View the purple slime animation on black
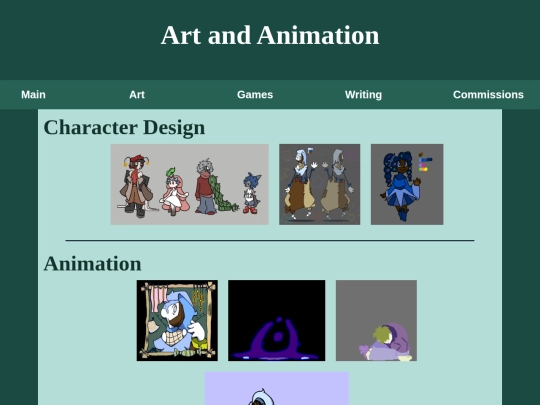Viewport: 540px width, 405px height. 277,320
